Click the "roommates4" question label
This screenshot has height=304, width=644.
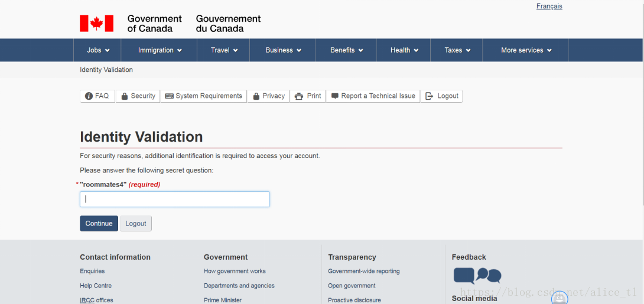(103, 185)
